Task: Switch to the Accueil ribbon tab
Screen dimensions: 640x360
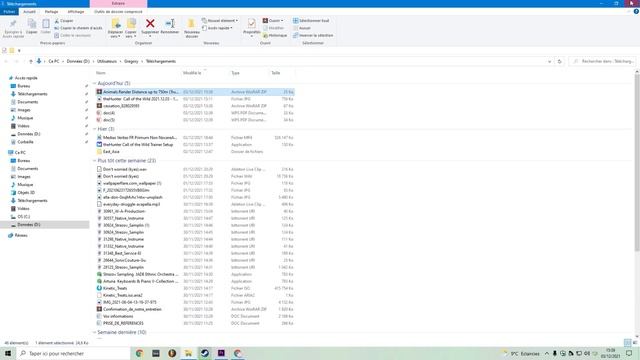Action: 29,12
